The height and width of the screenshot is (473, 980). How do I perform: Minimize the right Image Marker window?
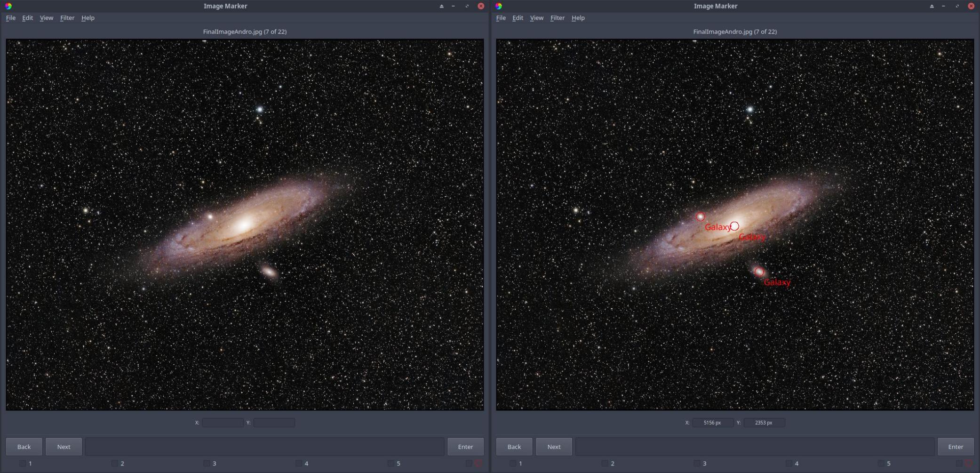point(944,6)
